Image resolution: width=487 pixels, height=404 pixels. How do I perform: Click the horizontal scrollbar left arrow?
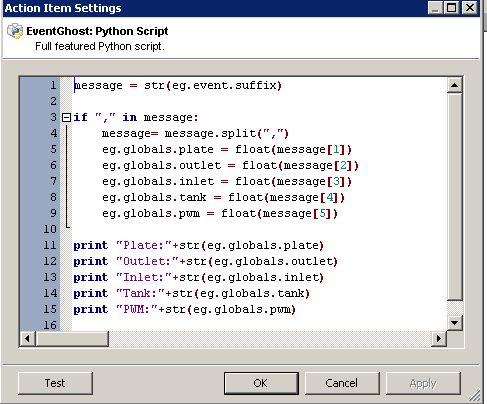(x=28, y=339)
